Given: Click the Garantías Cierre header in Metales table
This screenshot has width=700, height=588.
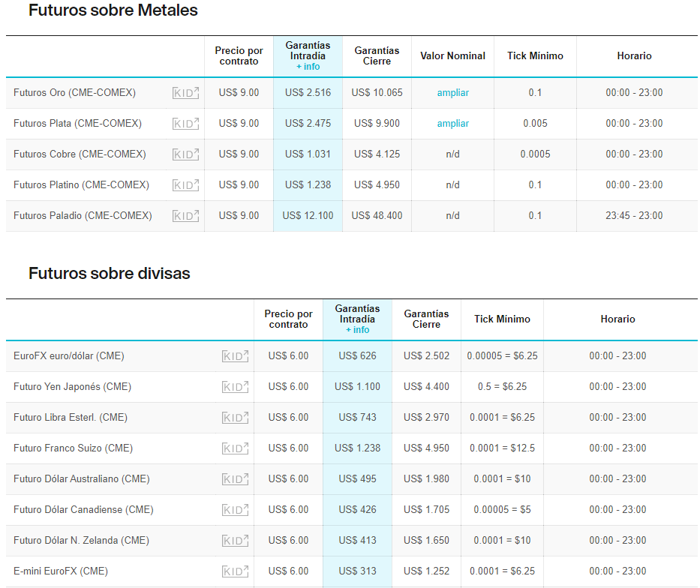Looking at the screenshot, I should click(x=377, y=55).
